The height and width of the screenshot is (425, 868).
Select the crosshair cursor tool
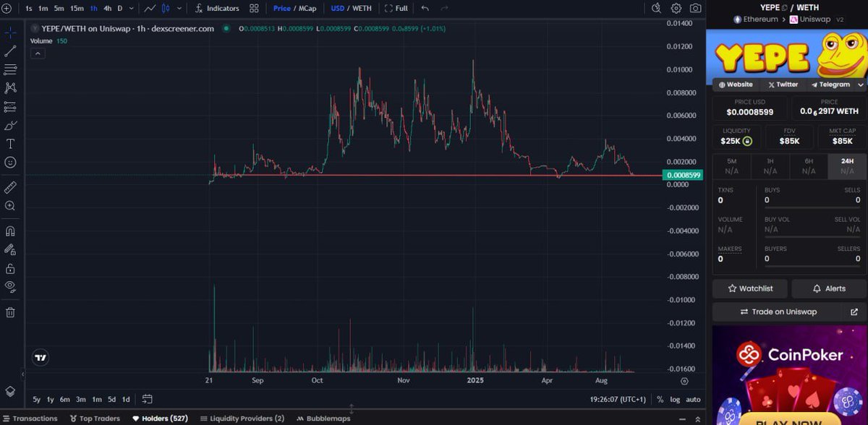(x=10, y=33)
